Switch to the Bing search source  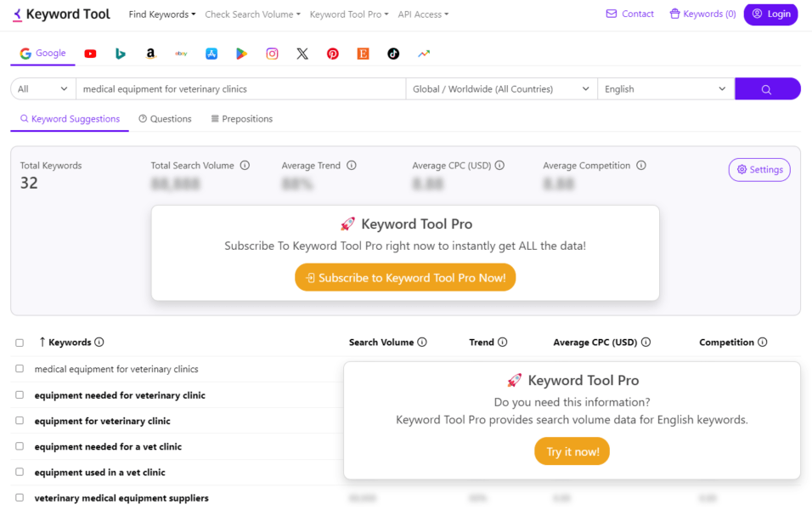(x=120, y=53)
